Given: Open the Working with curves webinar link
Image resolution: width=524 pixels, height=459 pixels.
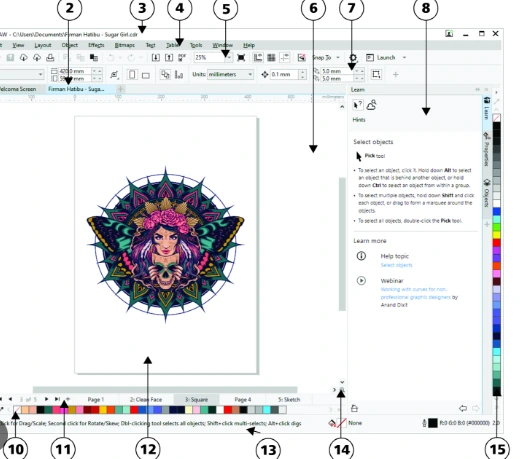Looking at the screenshot, I should click(x=415, y=293).
